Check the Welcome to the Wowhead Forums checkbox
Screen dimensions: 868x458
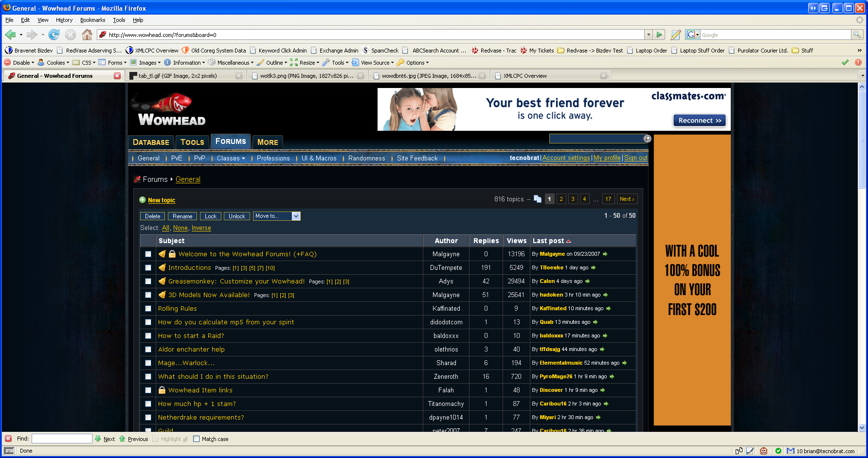148,254
